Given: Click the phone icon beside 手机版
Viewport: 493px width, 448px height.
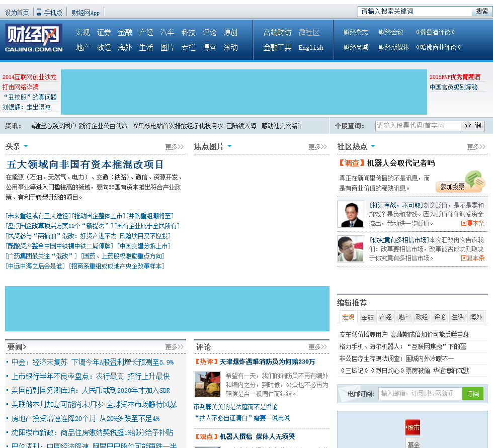Looking at the screenshot, I should coord(39,12).
